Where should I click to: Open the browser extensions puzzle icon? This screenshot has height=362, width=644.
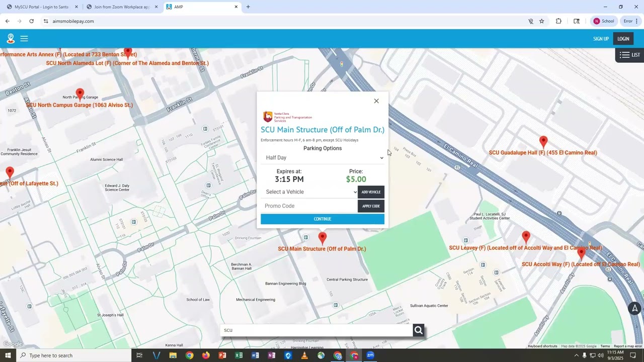[558, 21]
